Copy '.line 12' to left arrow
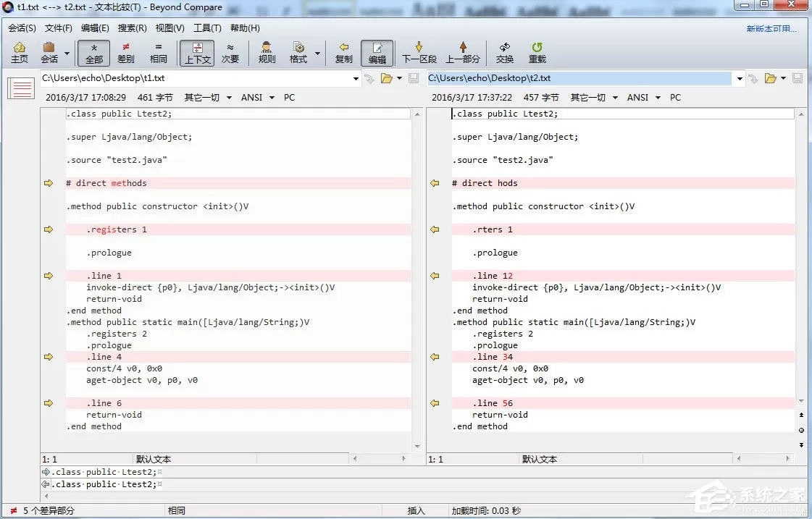Screen dimensions: 812x519 [x=435, y=276]
